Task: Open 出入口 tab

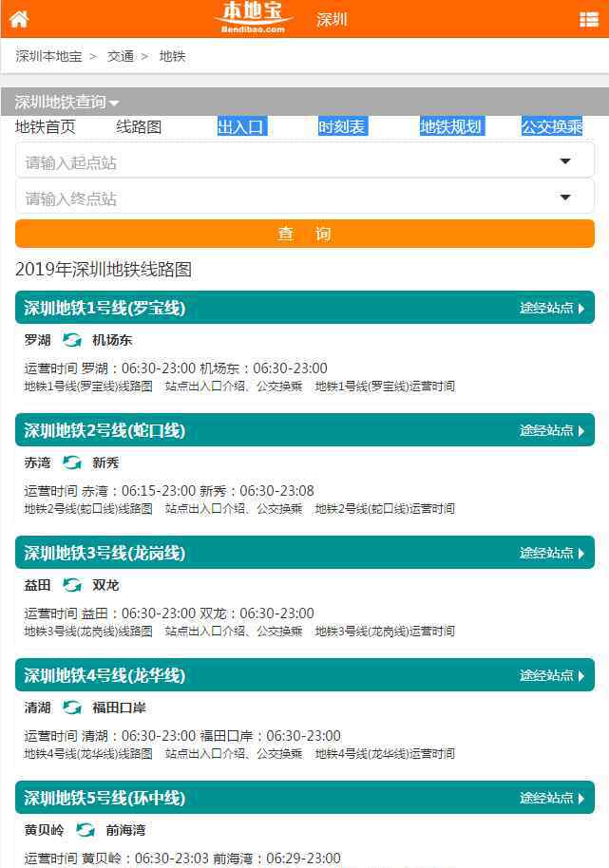Action: [242, 126]
